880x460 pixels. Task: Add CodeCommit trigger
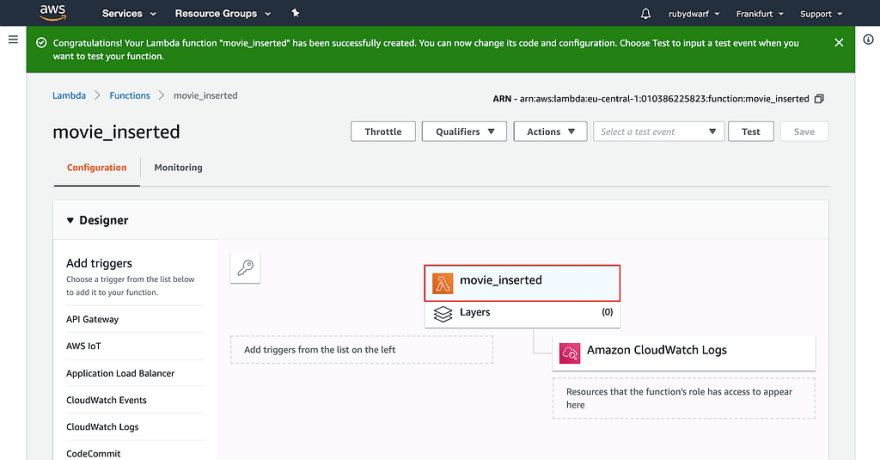coord(93,453)
